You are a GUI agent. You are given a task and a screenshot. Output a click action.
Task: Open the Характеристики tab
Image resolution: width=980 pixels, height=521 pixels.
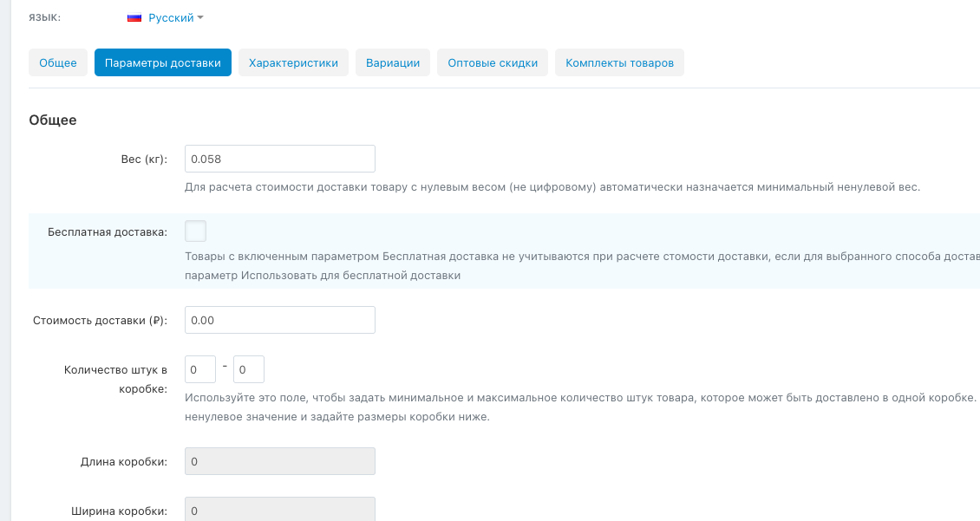tap(293, 62)
